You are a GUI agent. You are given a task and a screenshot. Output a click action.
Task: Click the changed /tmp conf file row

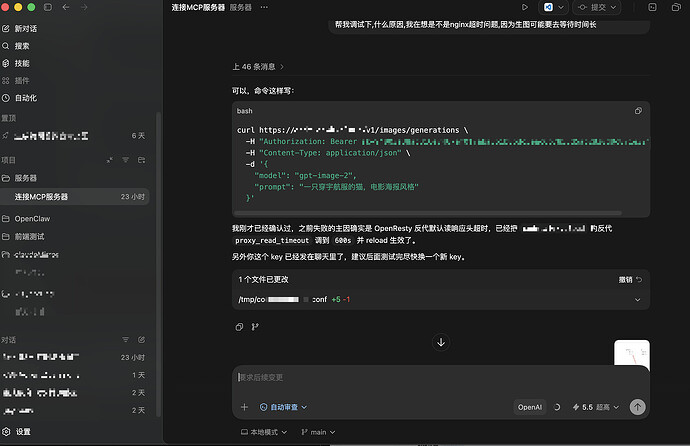440,300
